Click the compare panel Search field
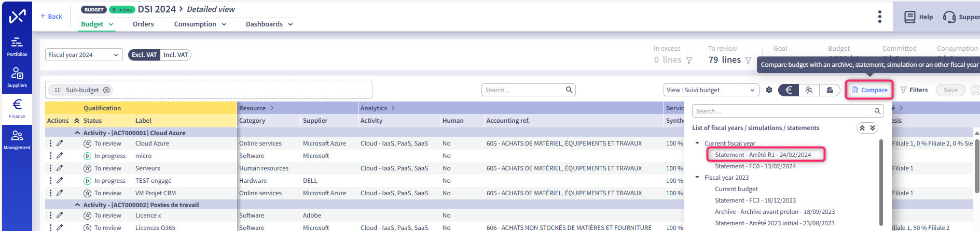 coord(787,111)
